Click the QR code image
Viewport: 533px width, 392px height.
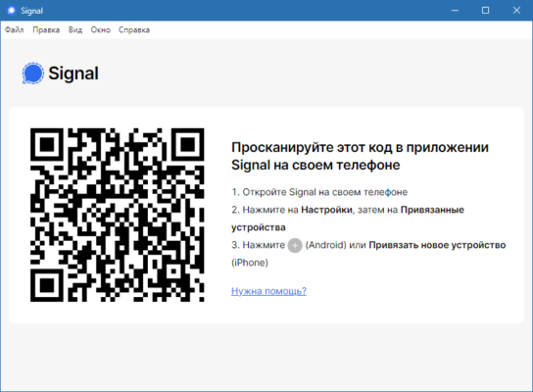point(118,215)
